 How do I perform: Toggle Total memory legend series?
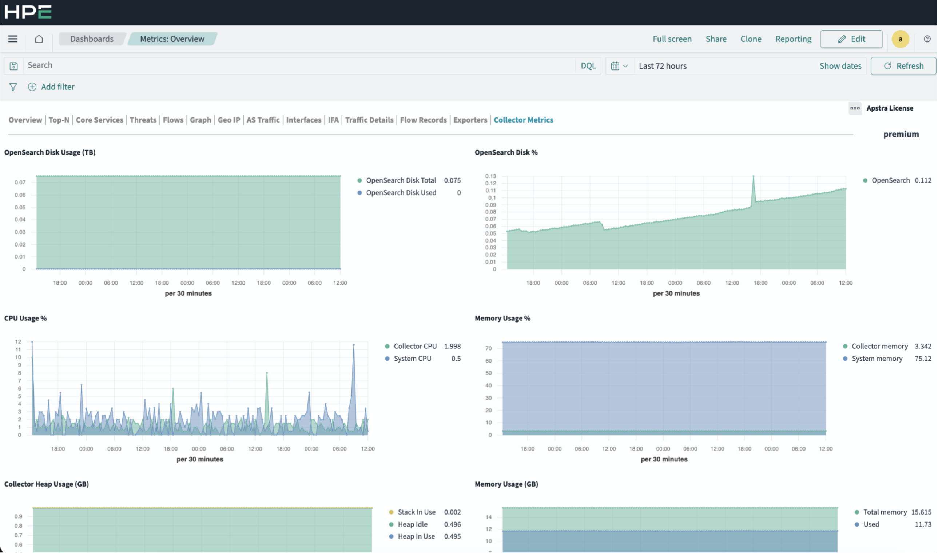[885, 512]
